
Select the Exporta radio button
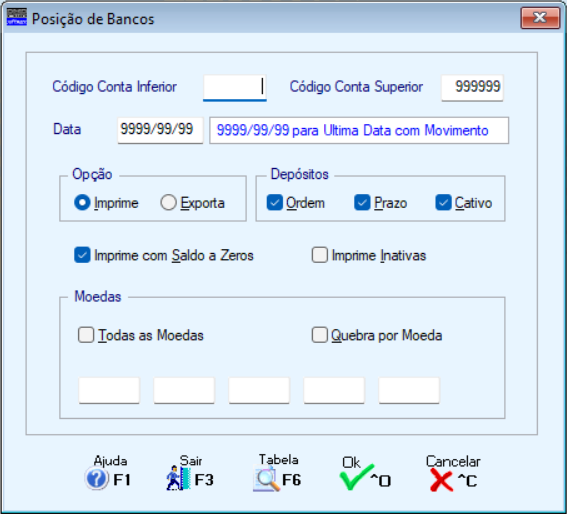click(169, 203)
